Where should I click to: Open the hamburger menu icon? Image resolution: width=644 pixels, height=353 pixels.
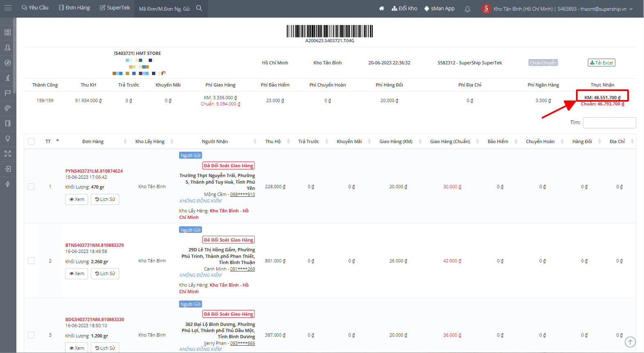point(8,8)
